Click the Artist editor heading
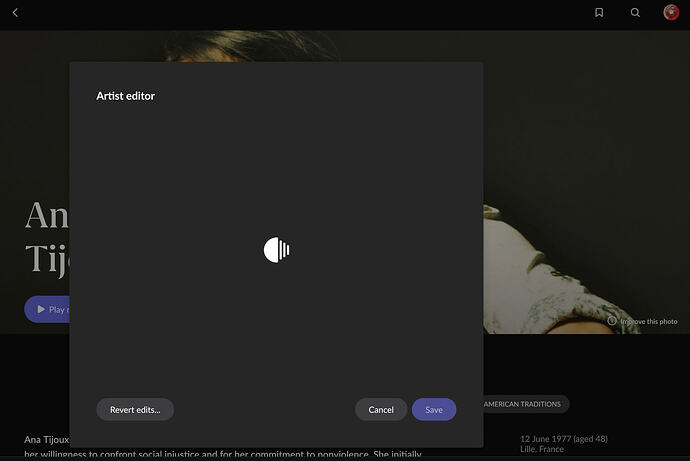690x461 pixels. click(125, 96)
